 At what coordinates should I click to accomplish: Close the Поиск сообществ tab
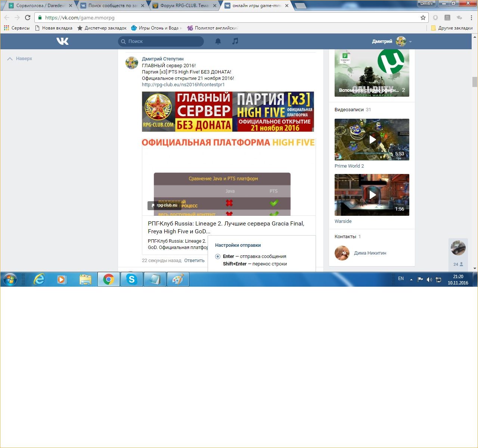click(142, 6)
